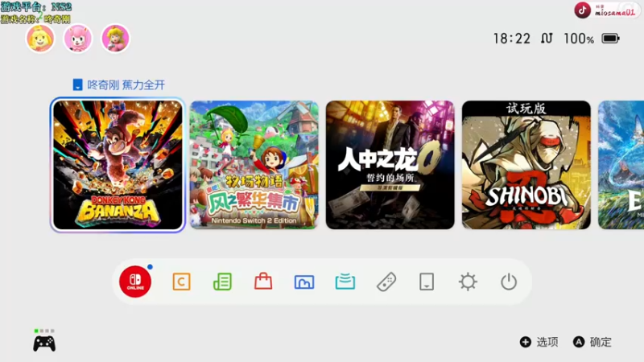Open Virtual Game Cards icon

coord(427,282)
